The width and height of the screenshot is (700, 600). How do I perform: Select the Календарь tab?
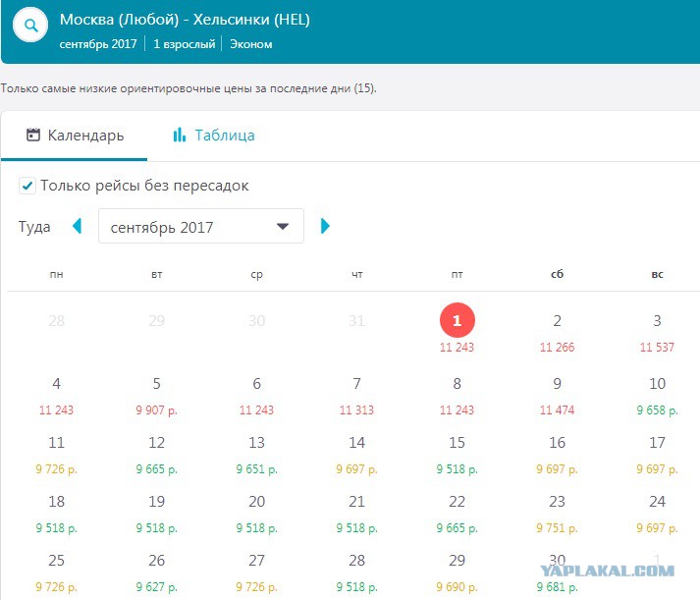[x=75, y=136]
